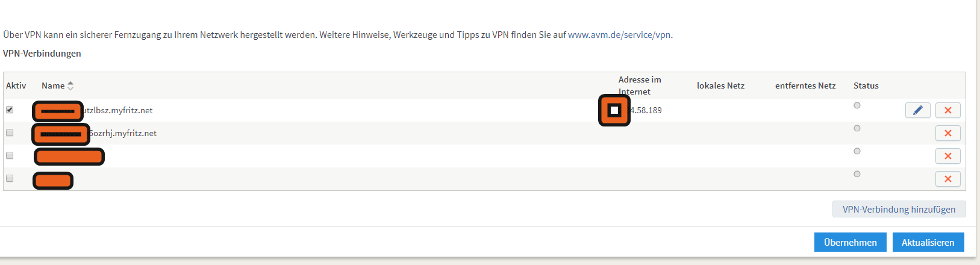The image size is (980, 265).
Task: Click the status indicator in the fourth row
Action: tap(857, 174)
